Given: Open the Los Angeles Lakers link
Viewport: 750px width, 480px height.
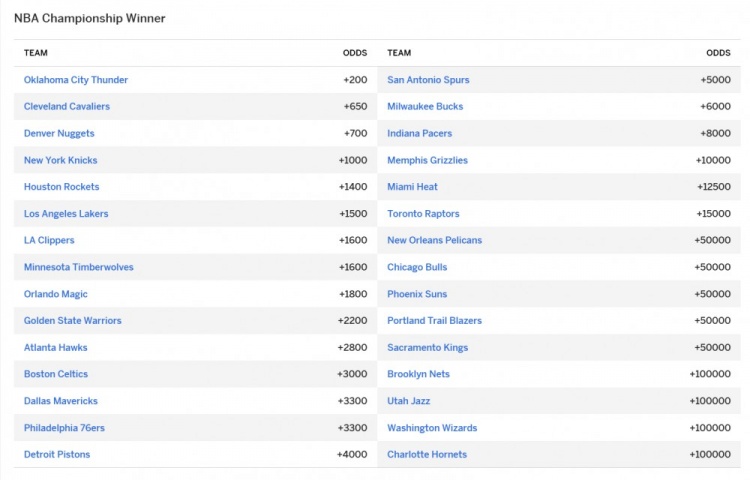Looking at the screenshot, I should click(x=66, y=214).
